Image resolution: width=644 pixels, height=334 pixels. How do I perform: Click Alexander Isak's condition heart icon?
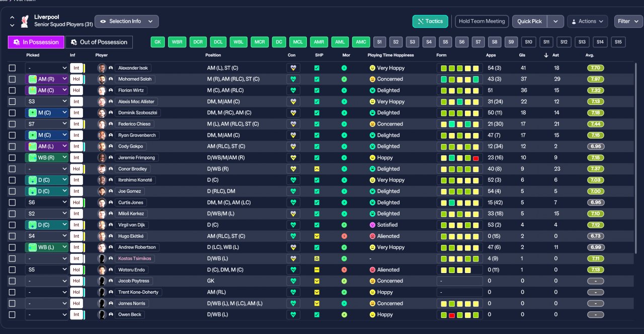(293, 68)
